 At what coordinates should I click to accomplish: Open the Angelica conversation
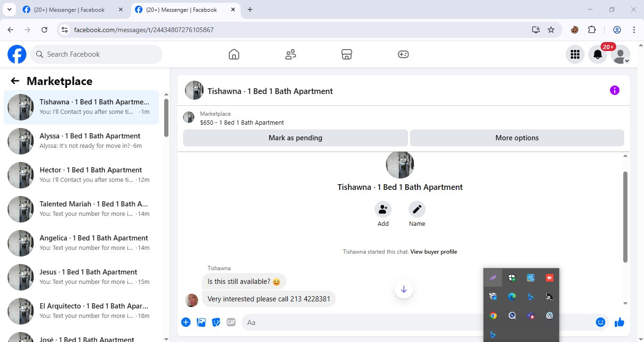(81, 243)
